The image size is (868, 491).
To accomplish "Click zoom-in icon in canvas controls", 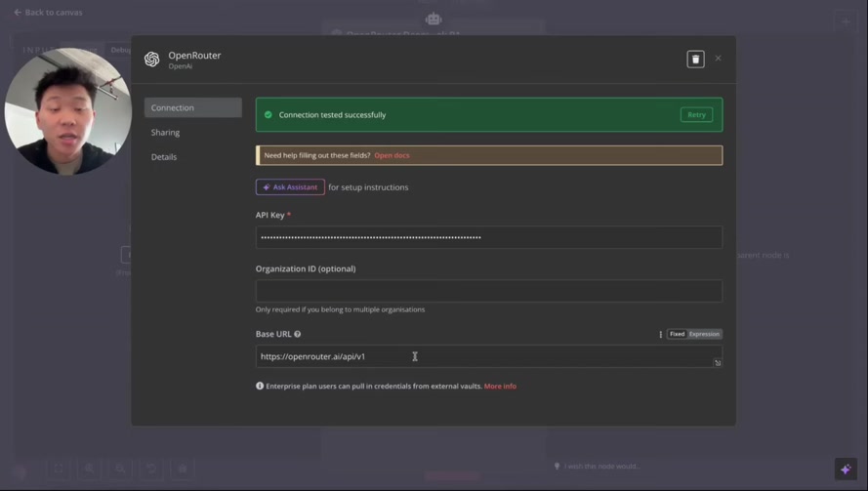I will [89, 469].
